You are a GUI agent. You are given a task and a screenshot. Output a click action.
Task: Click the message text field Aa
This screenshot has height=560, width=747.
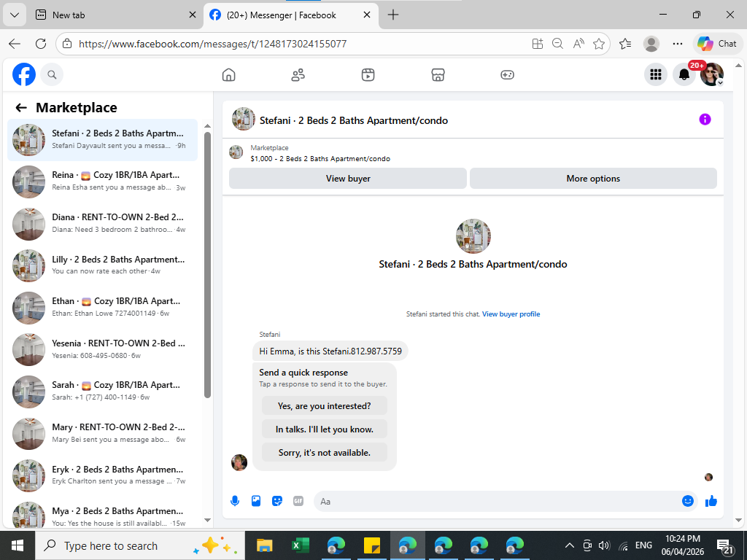(x=497, y=502)
